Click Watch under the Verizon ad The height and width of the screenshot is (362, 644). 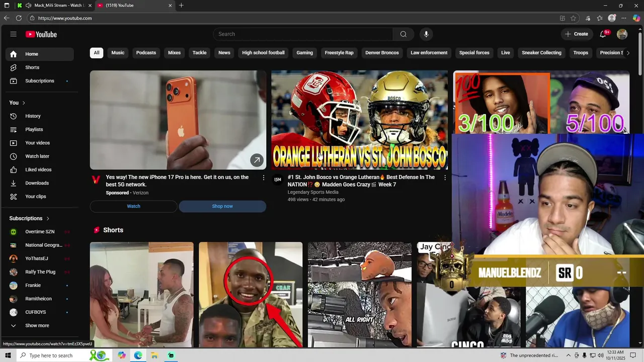[133, 206]
